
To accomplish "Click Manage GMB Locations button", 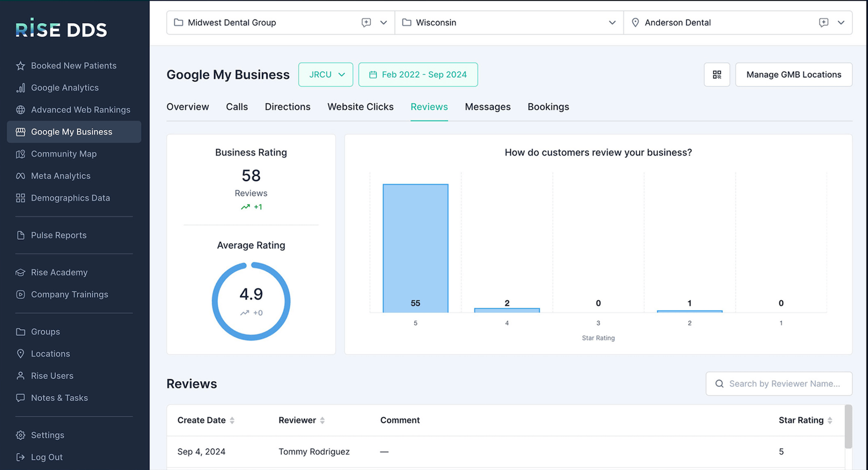I will 794,75.
